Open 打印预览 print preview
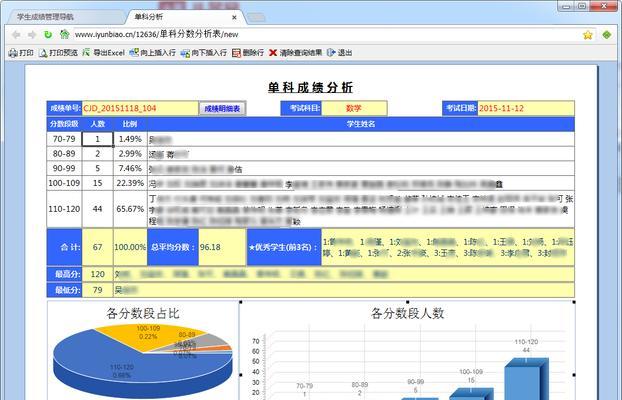Screen dimensions: 622x400 tap(58, 53)
